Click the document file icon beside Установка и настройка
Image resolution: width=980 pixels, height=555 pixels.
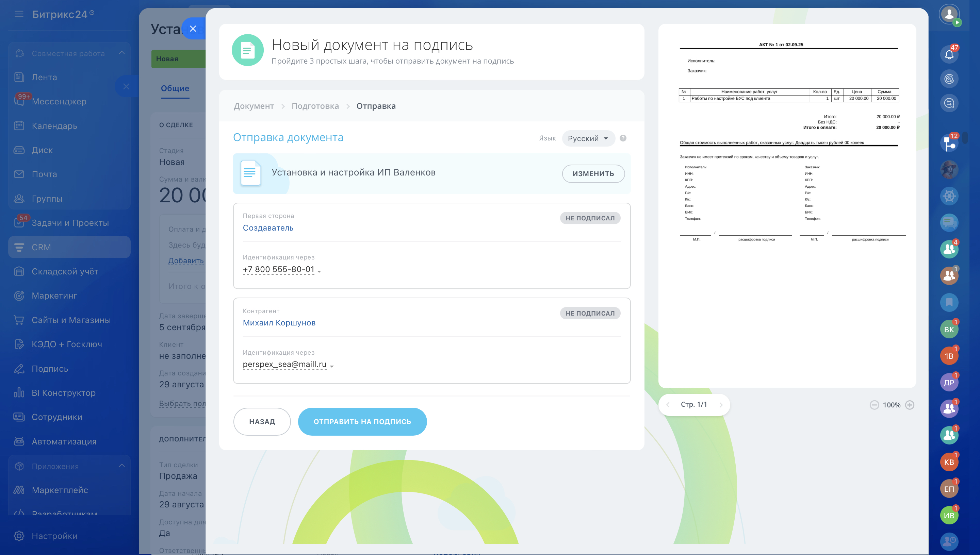pos(250,173)
